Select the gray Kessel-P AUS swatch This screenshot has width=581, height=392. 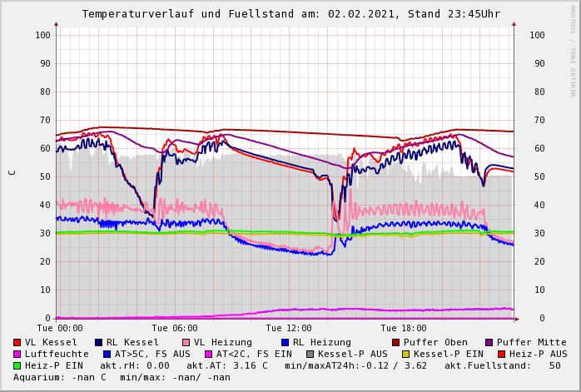pos(309,354)
